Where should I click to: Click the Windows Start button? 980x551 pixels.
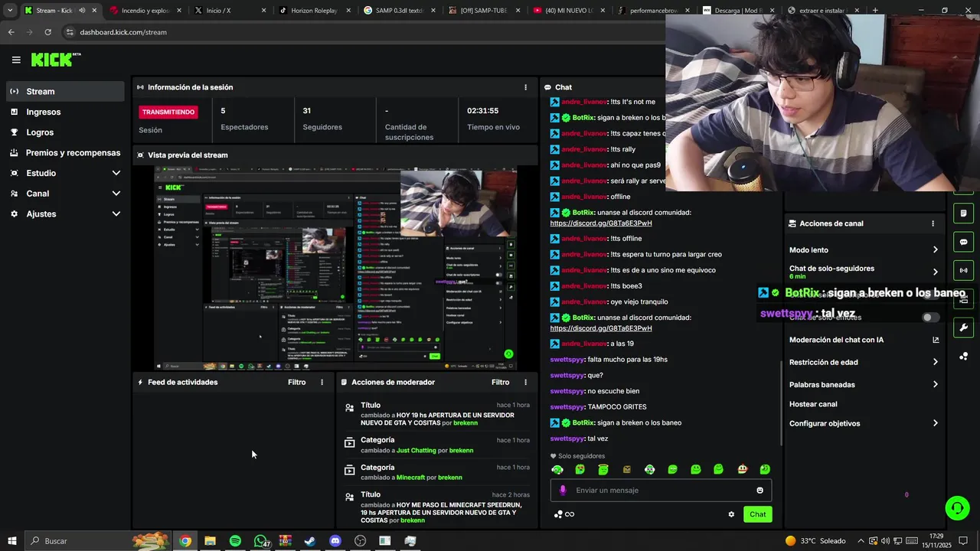point(11,541)
